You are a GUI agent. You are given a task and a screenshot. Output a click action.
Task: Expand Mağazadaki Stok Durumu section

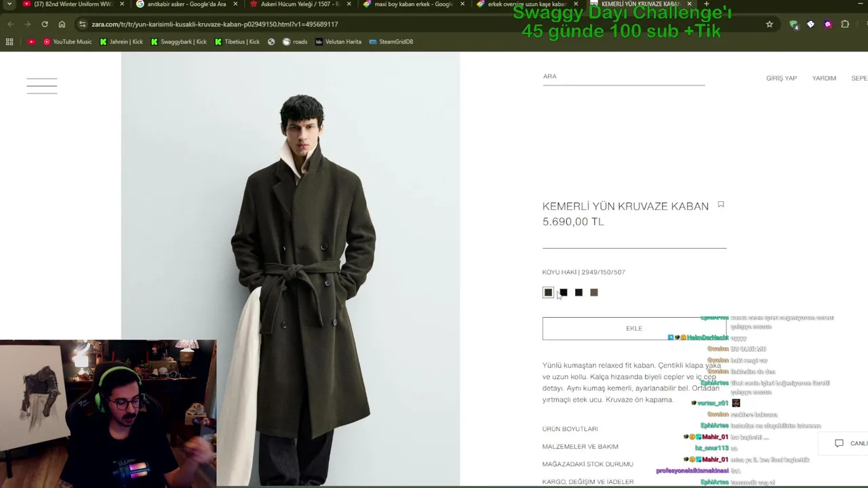coord(588,464)
